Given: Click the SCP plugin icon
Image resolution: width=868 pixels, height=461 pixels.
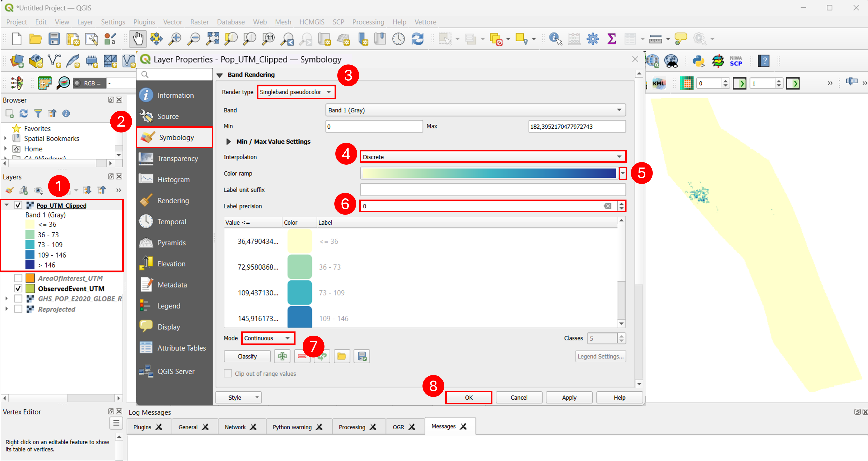Looking at the screenshot, I should tap(736, 61).
